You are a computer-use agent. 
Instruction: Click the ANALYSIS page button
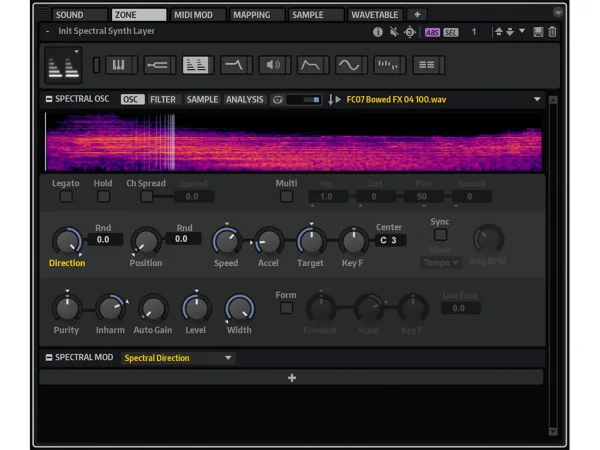(244, 100)
